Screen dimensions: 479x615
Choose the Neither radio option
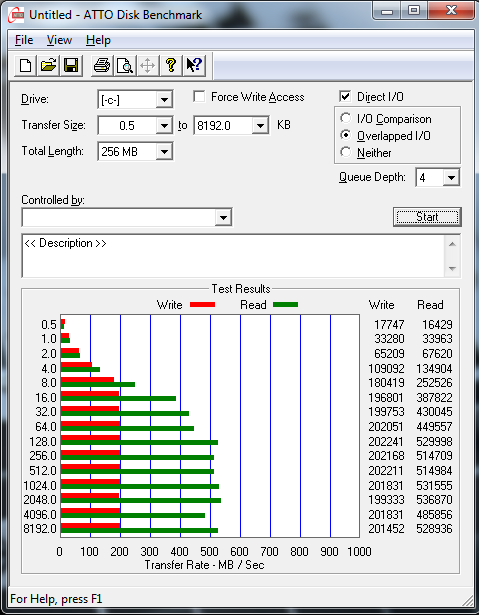point(346,153)
